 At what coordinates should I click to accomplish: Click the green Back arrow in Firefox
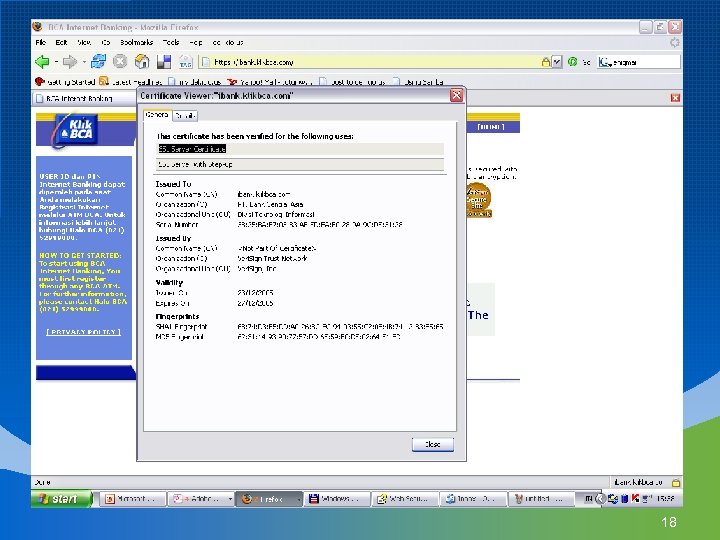[x=42, y=62]
